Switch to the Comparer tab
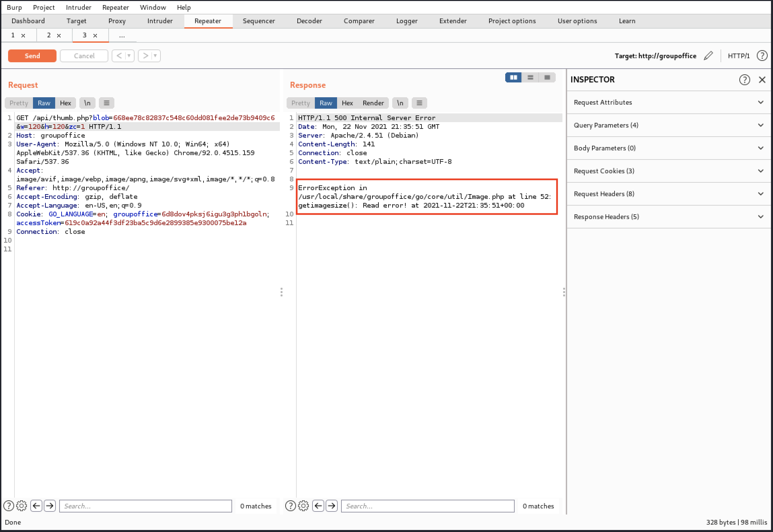The height and width of the screenshot is (532, 773). point(359,21)
